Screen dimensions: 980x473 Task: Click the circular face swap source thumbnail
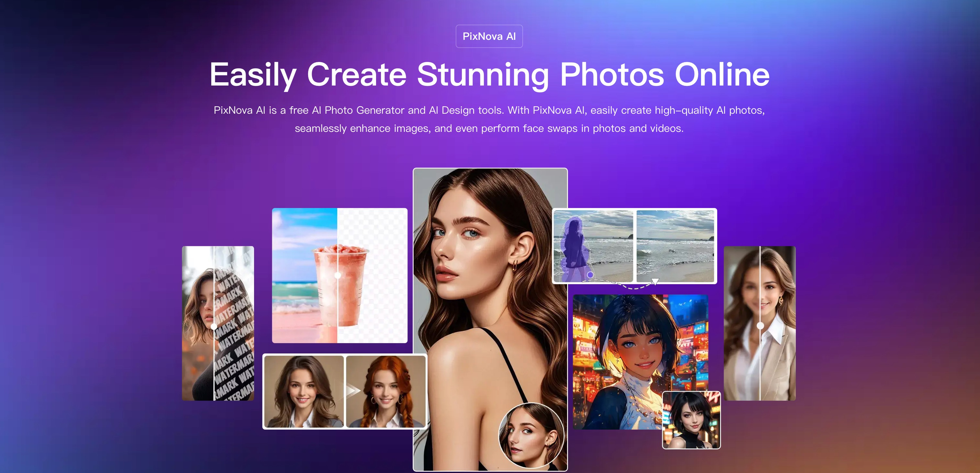pos(531,436)
